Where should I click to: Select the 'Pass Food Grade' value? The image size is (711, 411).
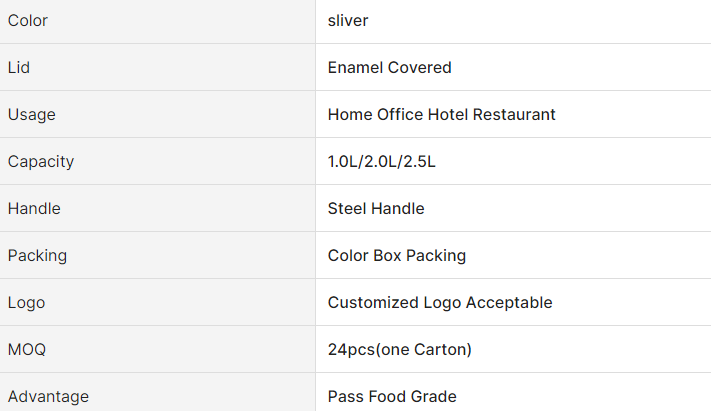[x=392, y=397]
